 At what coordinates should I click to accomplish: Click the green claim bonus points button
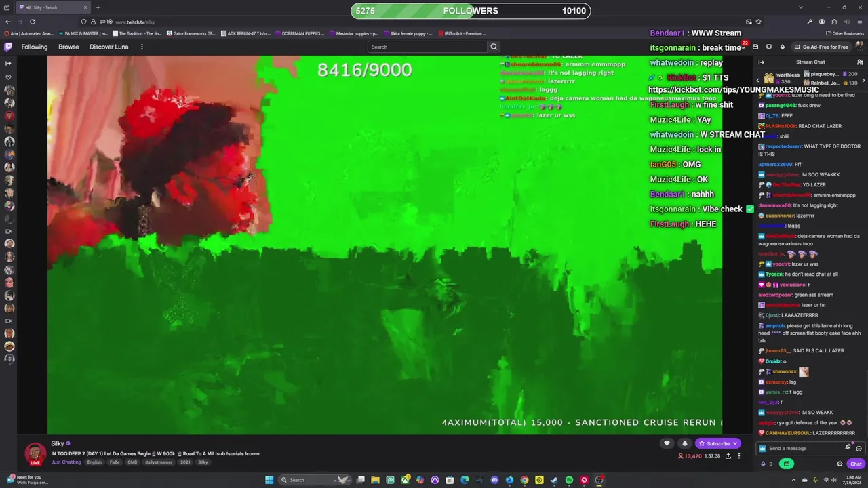tap(786, 464)
